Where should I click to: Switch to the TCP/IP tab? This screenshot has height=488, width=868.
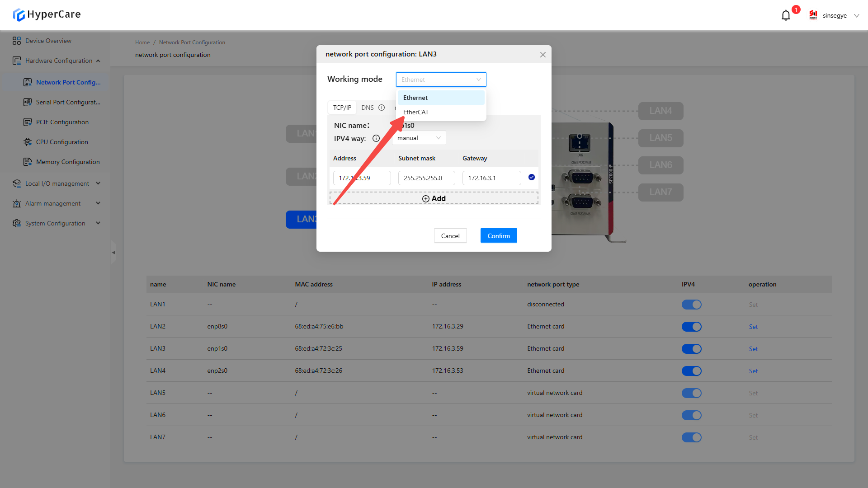point(342,108)
